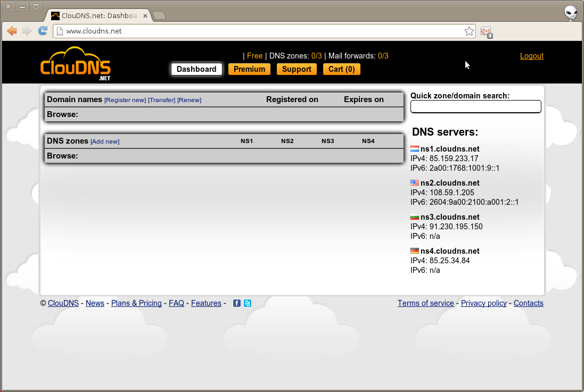
Task: Bookmark this page with the star icon
Action: pos(469,31)
